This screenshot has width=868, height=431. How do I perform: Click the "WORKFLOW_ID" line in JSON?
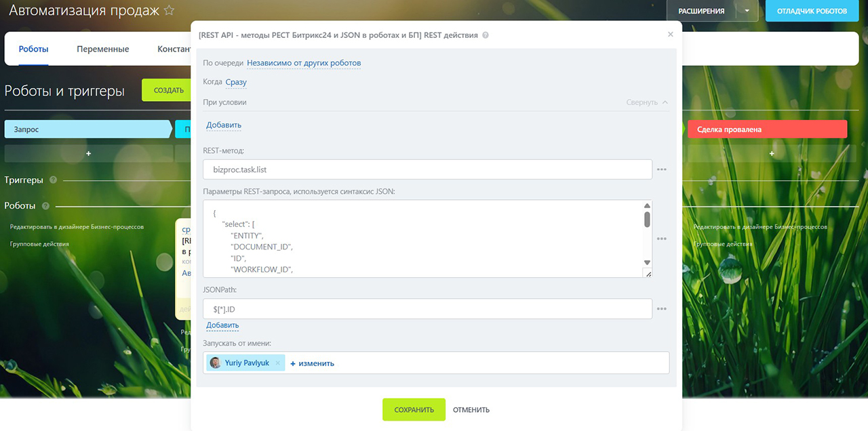tap(261, 270)
